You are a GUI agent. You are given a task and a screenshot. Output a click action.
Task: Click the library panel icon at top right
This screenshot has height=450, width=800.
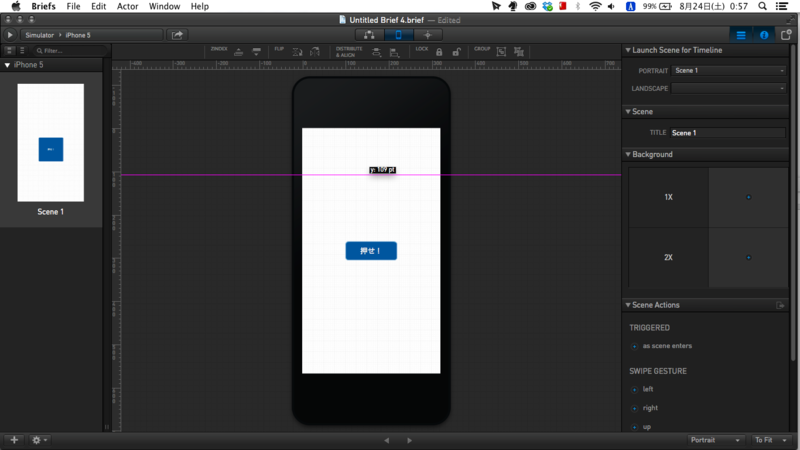click(x=786, y=35)
